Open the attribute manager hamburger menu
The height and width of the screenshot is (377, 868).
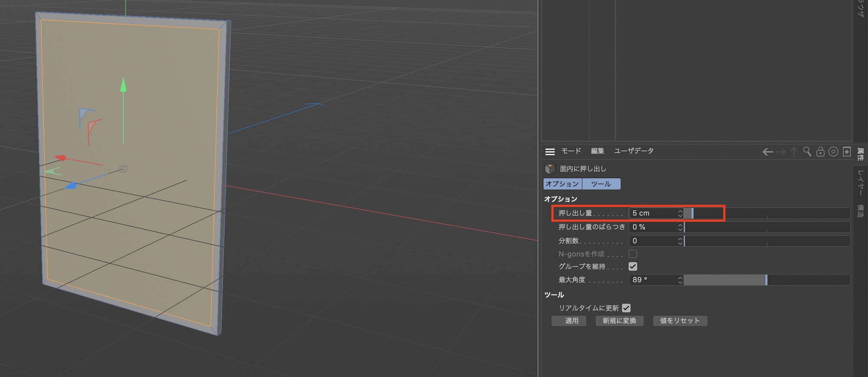[x=550, y=152]
